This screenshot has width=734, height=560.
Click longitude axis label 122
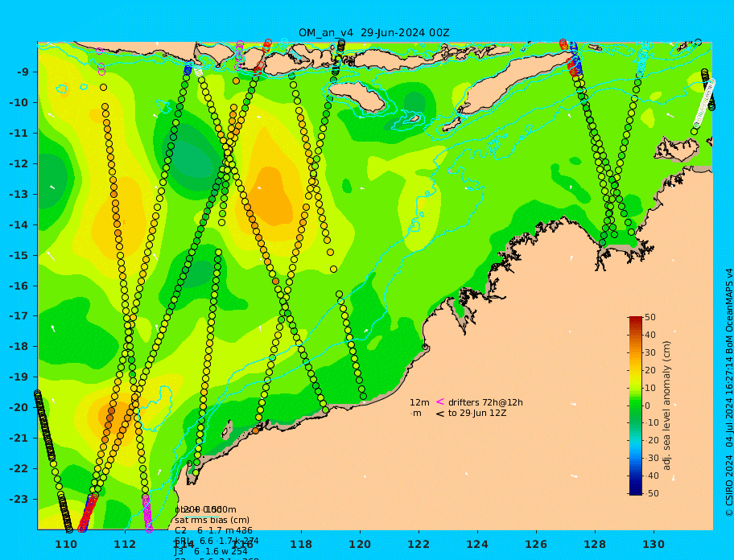tap(419, 544)
